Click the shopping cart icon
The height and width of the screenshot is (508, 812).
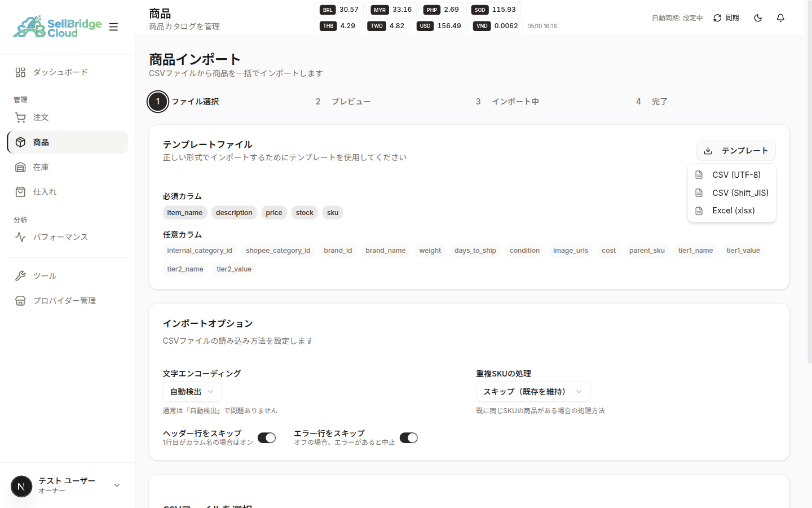click(x=20, y=117)
